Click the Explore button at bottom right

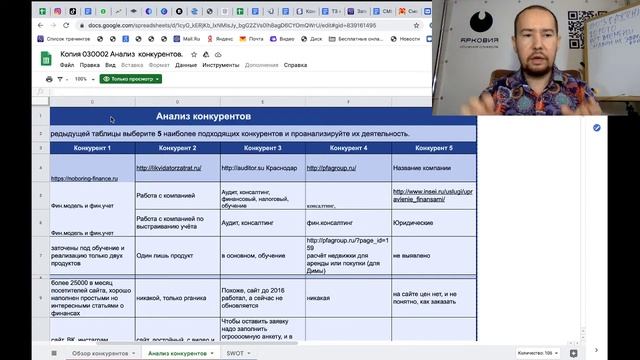coord(573,353)
